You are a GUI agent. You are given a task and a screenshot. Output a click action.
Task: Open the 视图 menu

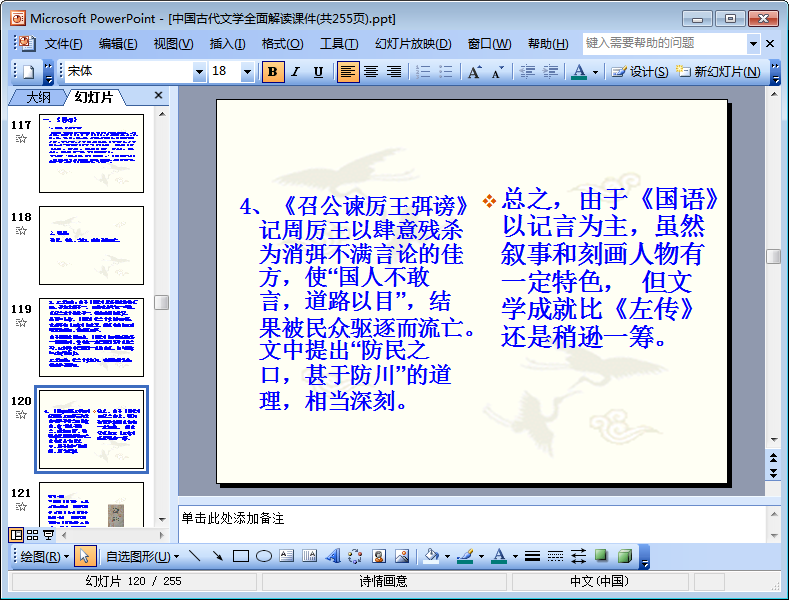pyautogui.click(x=174, y=44)
